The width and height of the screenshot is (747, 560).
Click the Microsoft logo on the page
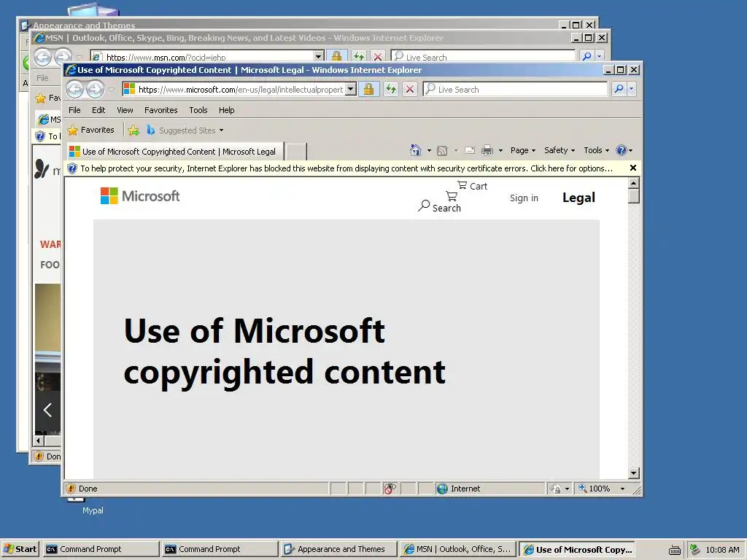140,195
